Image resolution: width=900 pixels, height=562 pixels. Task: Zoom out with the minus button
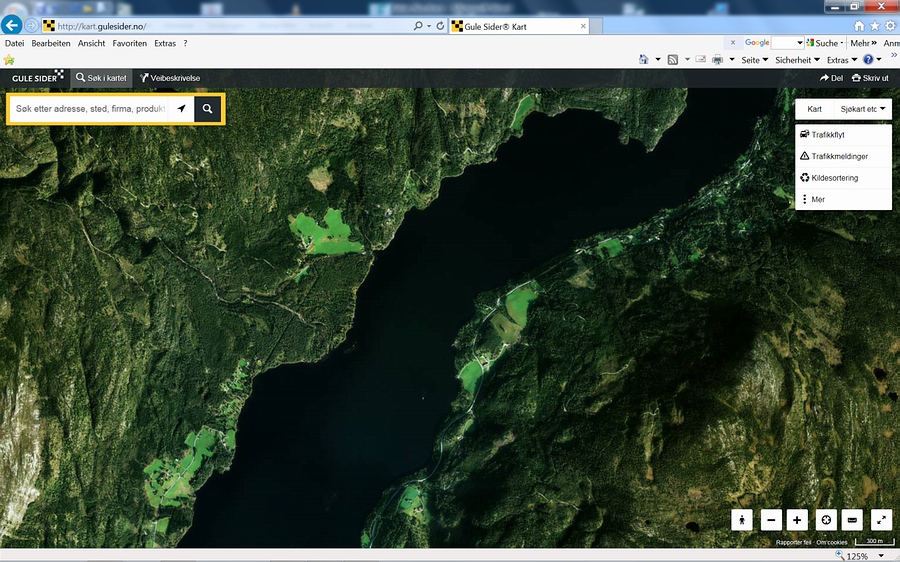click(x=770, y=520)
